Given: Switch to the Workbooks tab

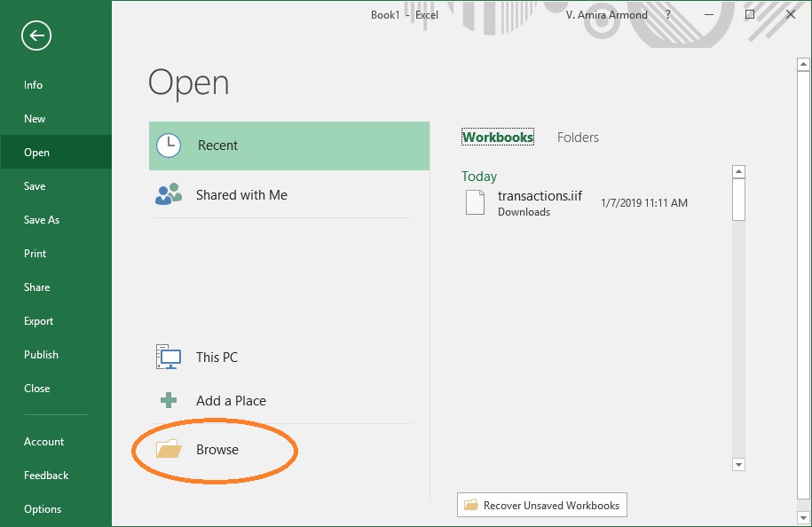Looking at the screenshot, I should tap(498, 138).
